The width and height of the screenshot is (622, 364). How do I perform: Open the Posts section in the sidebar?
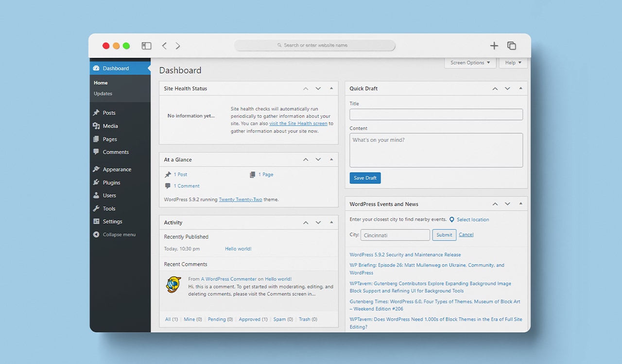[x=97, y=112]
